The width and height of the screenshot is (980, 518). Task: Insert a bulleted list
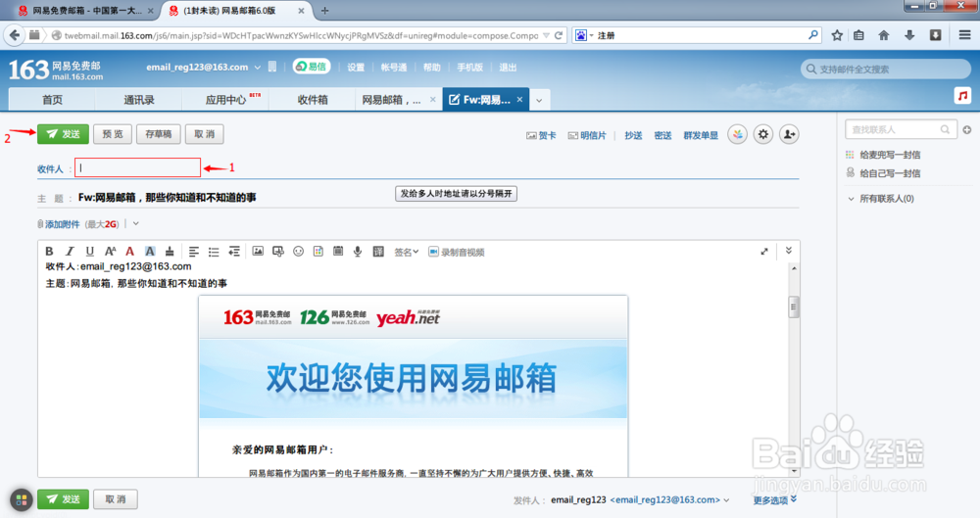click(214, 252)
